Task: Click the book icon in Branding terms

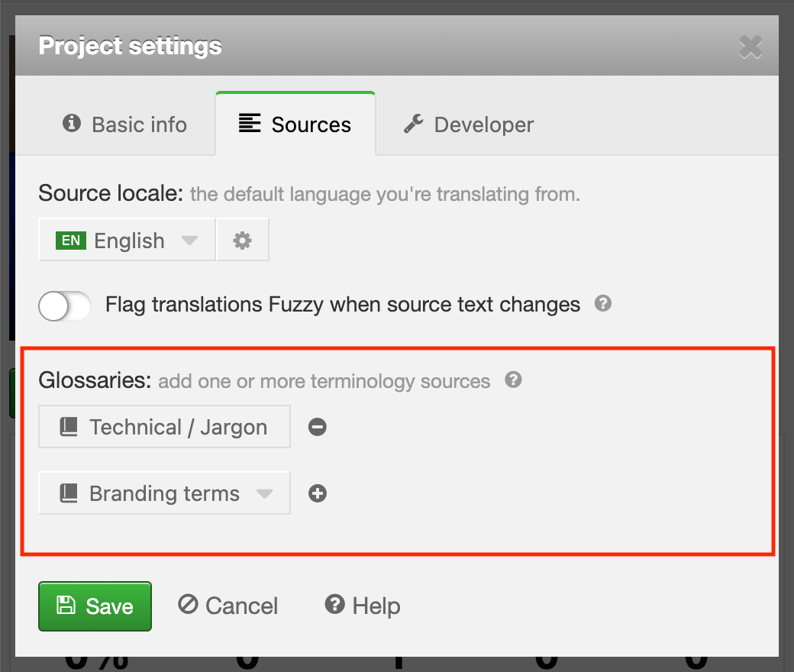Action: (69, 494)
